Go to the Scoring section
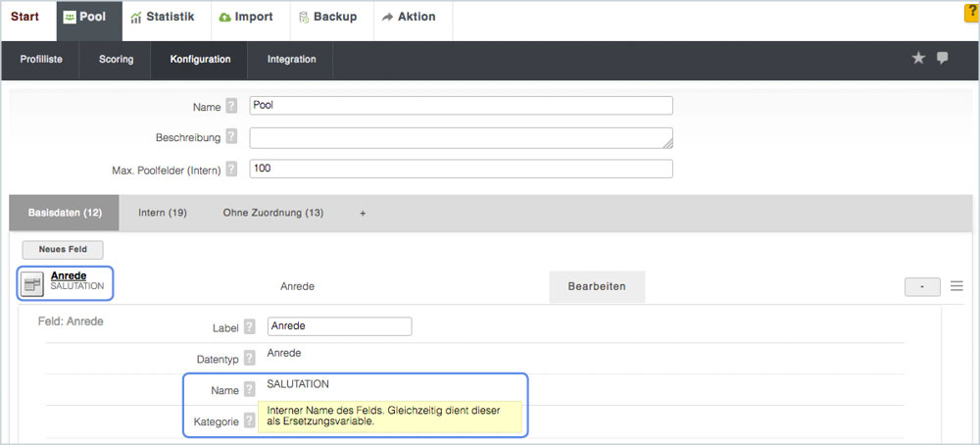Viewport: 980px width, 445px height. [x=116, y=60]
